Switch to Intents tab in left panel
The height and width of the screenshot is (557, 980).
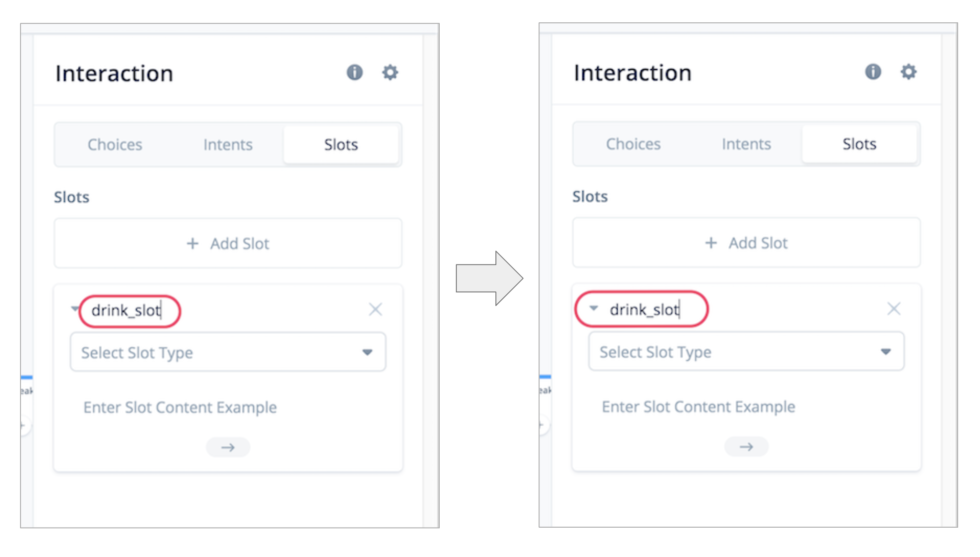[228, 144]
